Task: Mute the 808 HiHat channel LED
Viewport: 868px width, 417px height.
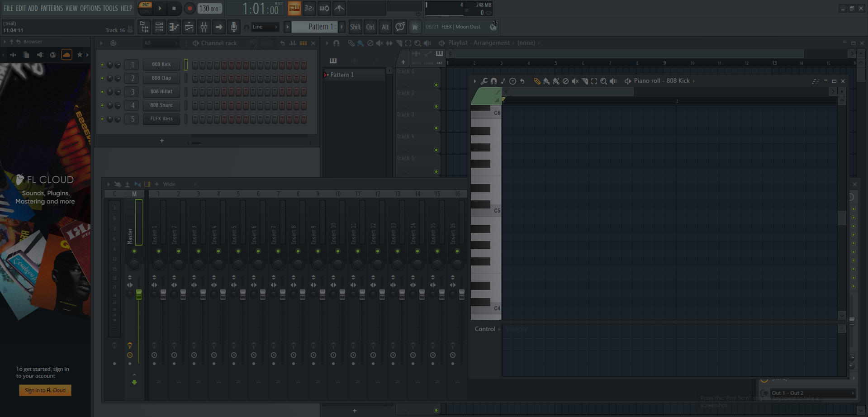Action: [102, 92]
